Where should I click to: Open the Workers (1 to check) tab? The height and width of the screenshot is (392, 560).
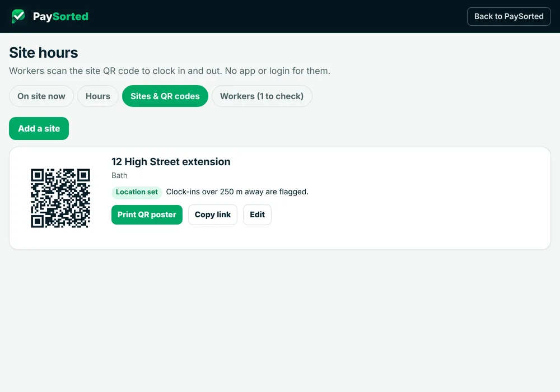pyautogui.click(x=262, y=96)
